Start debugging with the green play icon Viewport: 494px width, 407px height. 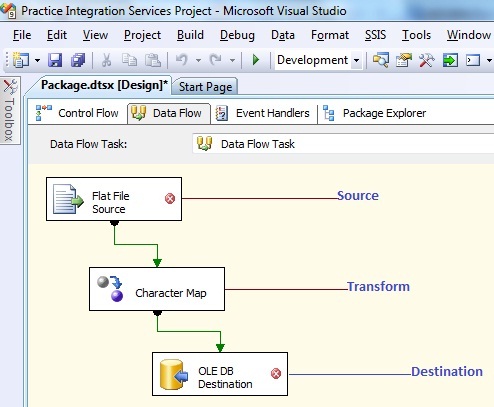256,60
